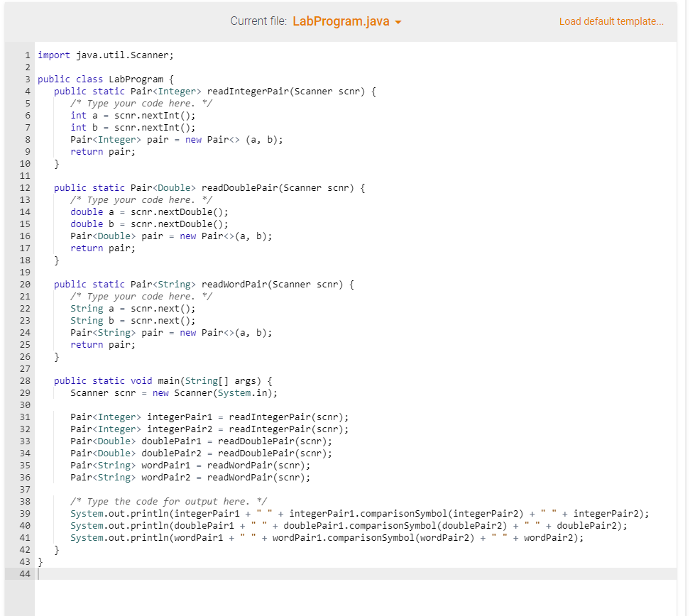This screenshot has height=616, width=695.
Task: Click the line int b = scnr.nextInt();
Action: pos(133,128)
